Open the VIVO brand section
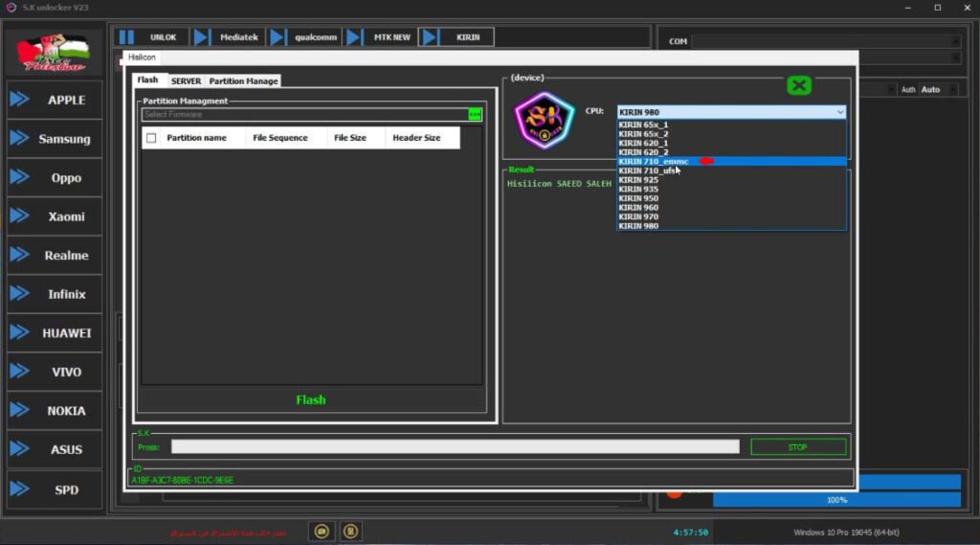Image resolution: width=980 pixels, height=545 pixels. coord(55,372)
